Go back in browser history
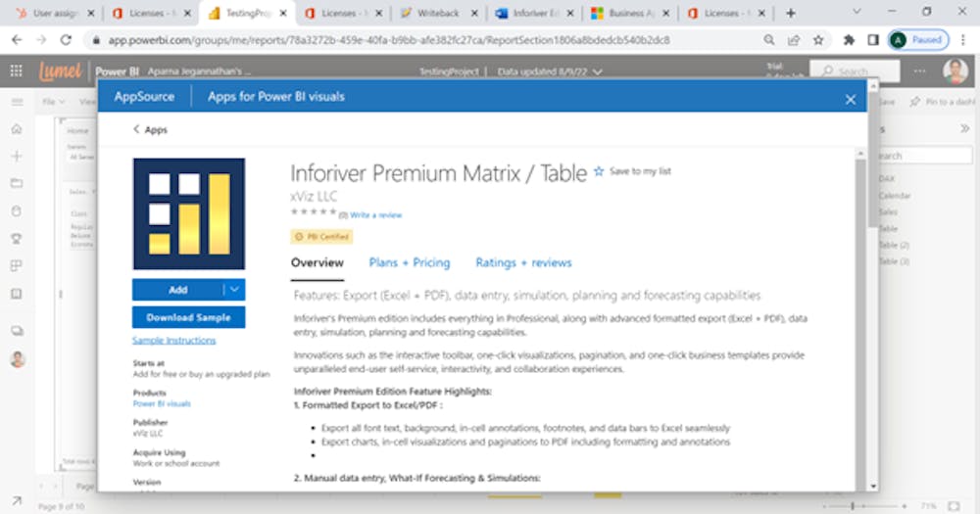Image resolution: width=980 pixels, height=514 pixels. coord(17,40)
